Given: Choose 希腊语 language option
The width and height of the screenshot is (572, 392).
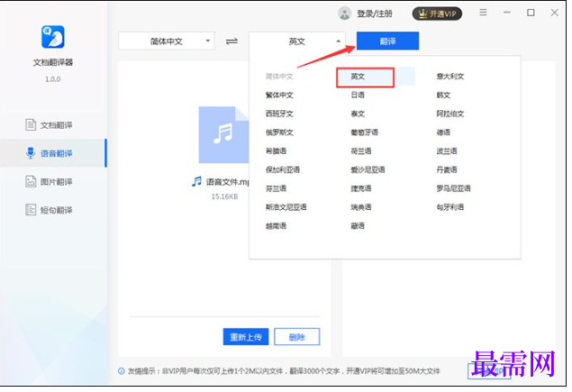Looking at the screenshot, I should (276, 151).
